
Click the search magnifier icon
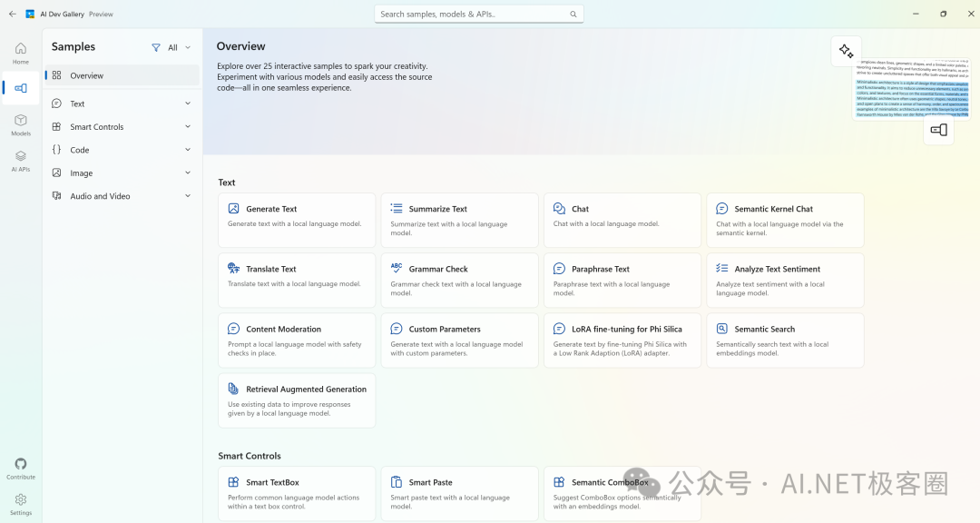(573, 14)
